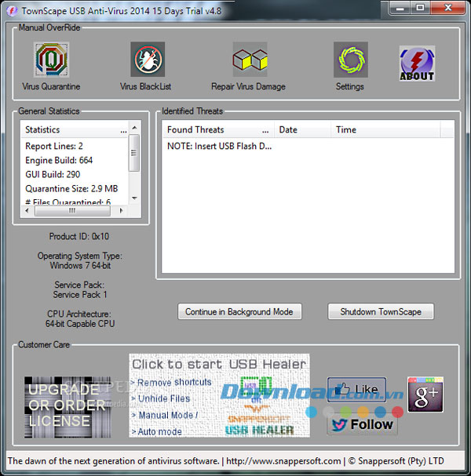Viewport: 471px width, 476px height.
Task: Click the Twitter Follow bird button
Action: (362, 424)
